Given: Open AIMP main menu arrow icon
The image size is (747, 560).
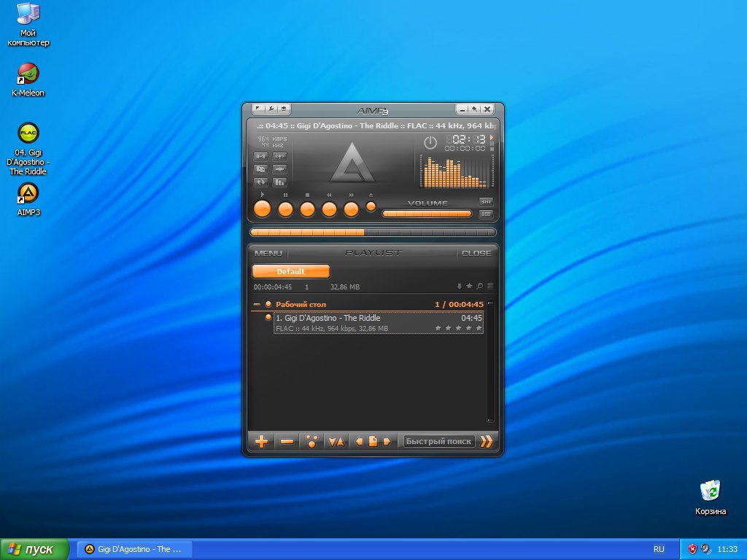Looking at the screenshot, I should (x=258, y=109).
